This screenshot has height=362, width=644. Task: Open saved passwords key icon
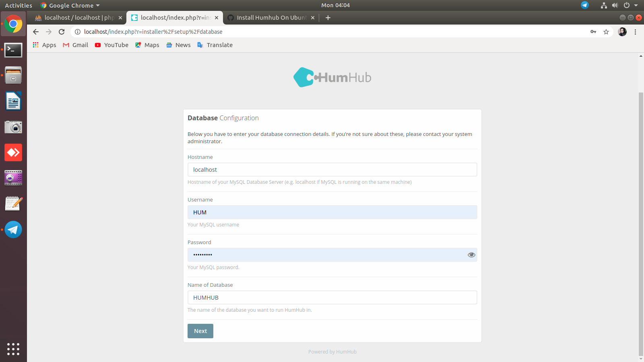point(593,32)
